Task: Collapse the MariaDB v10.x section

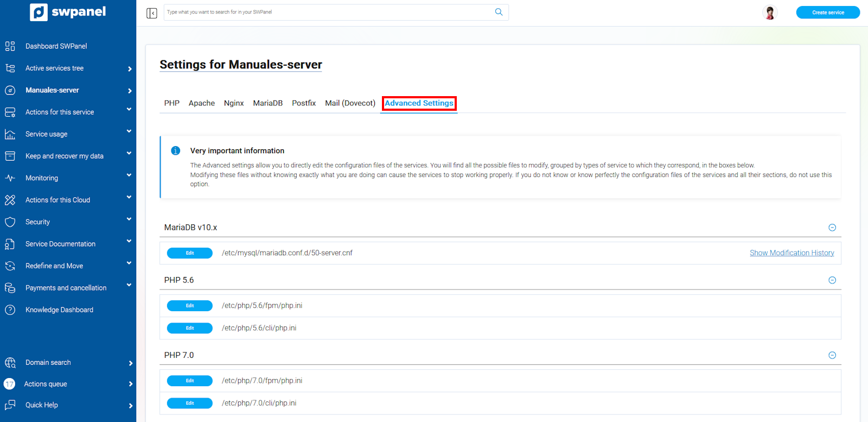Action: (832, 228)
